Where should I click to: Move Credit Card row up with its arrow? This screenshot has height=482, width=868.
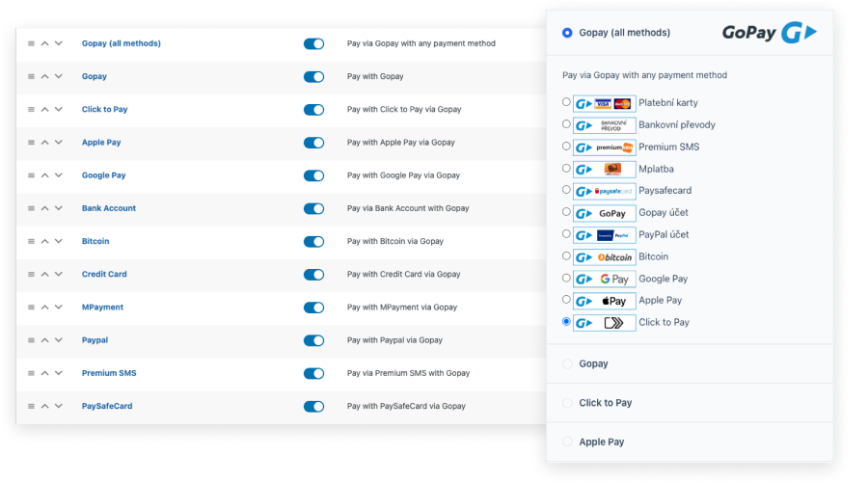click(x=44, y=274)
